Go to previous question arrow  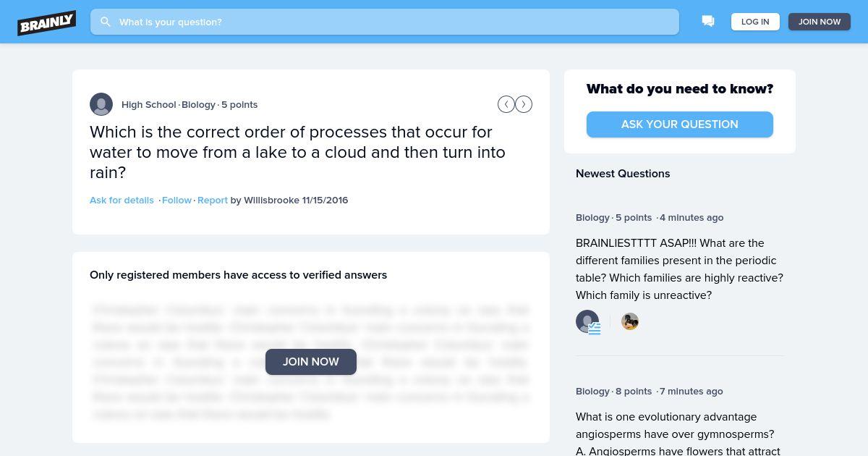tap(506, 104)
